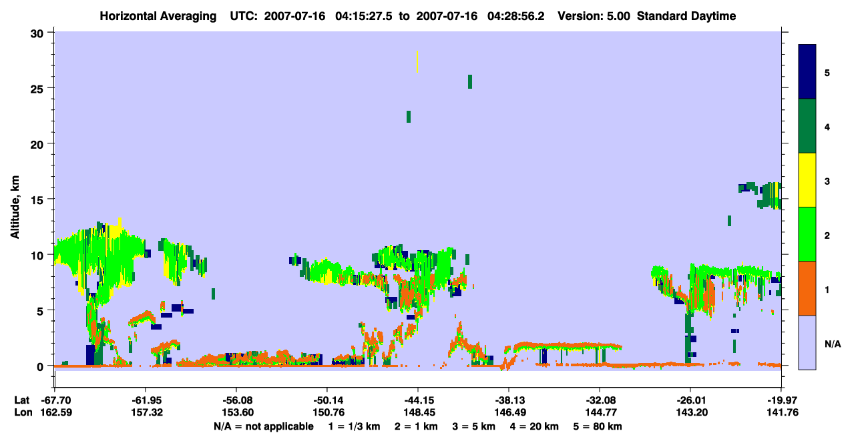
Task: Click start time '04:15:27.5' in title
Action: click(x=365, y=16)
